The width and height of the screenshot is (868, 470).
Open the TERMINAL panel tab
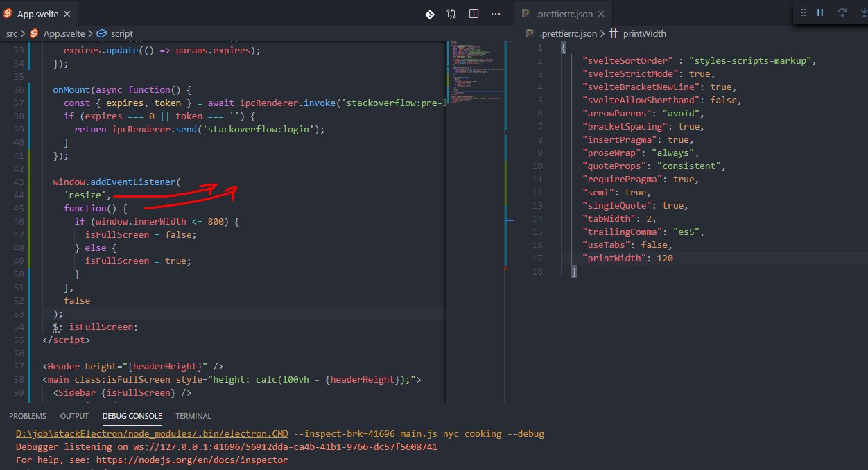193,416
